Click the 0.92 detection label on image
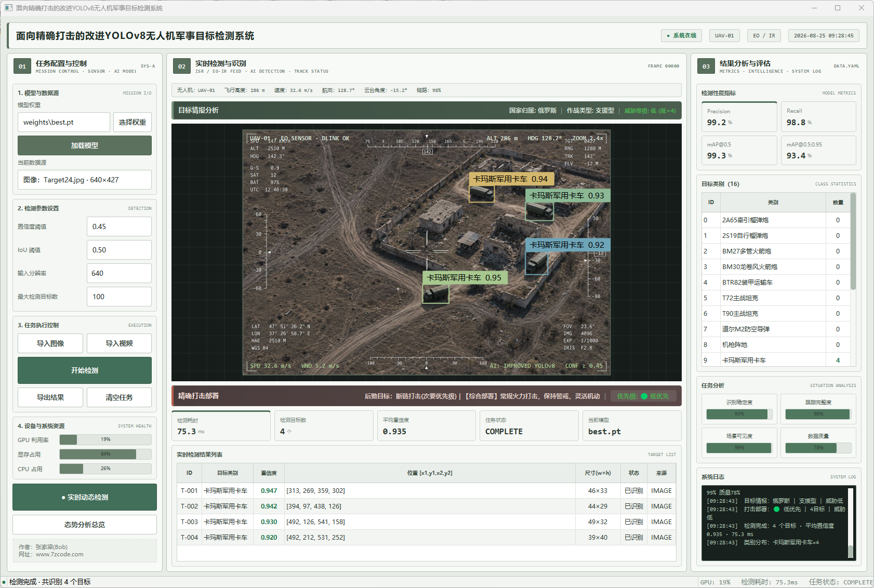874x588 pixels. click(x=567, y=245)
